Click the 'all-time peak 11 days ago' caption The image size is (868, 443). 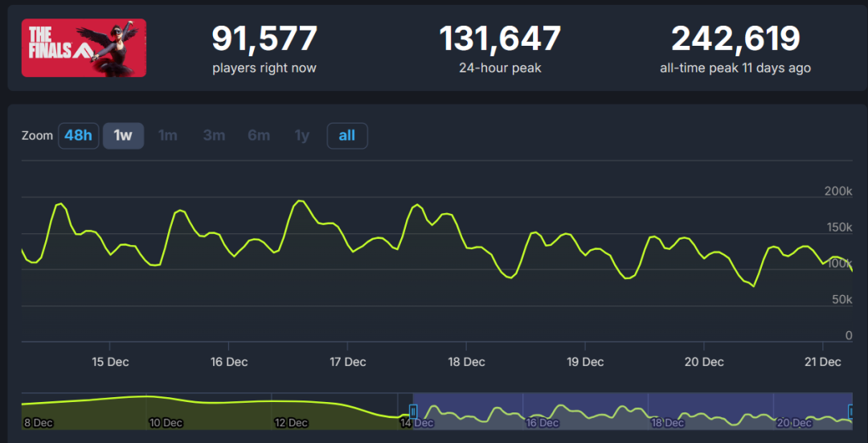coord(735,68)
